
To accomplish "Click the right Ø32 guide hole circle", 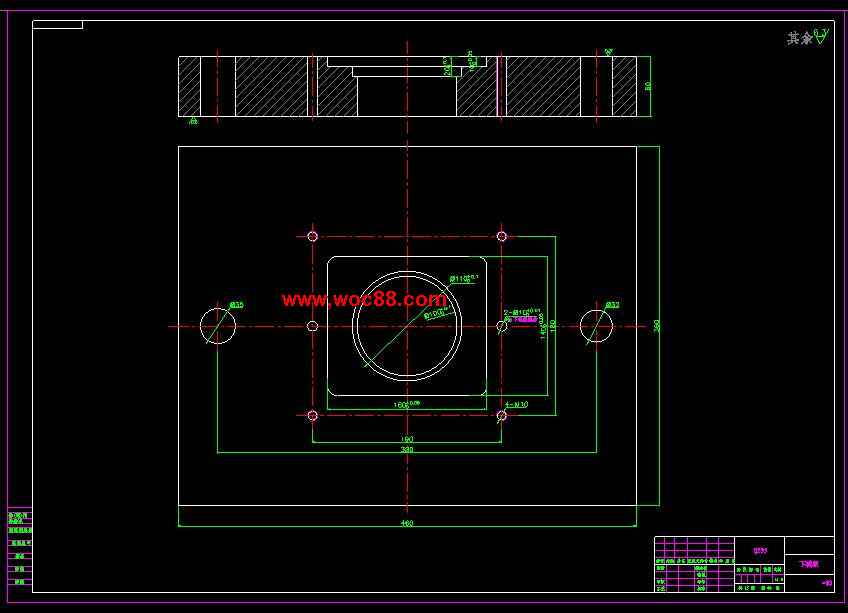I will point(596,326).
